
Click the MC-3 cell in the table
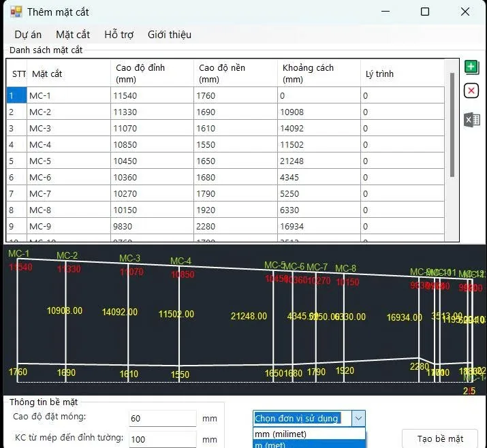(x=69, y=128)
